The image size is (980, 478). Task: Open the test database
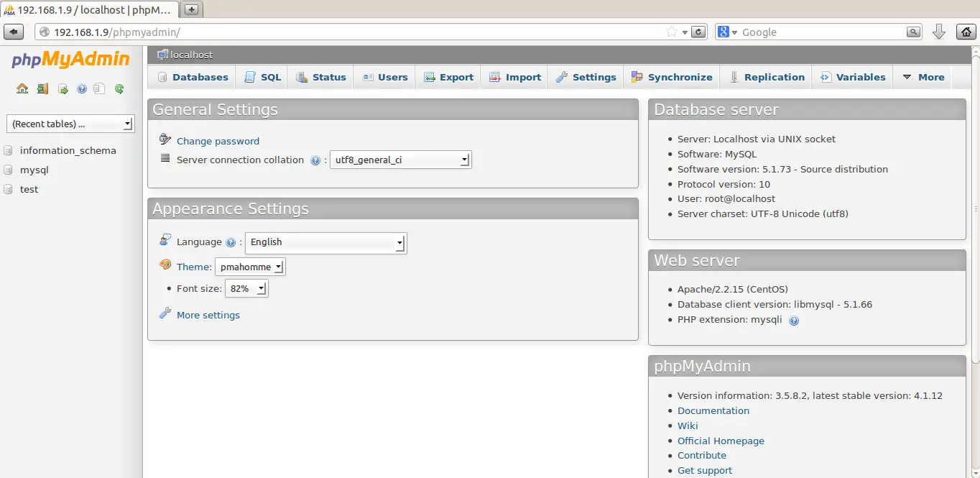click(29, 189)
